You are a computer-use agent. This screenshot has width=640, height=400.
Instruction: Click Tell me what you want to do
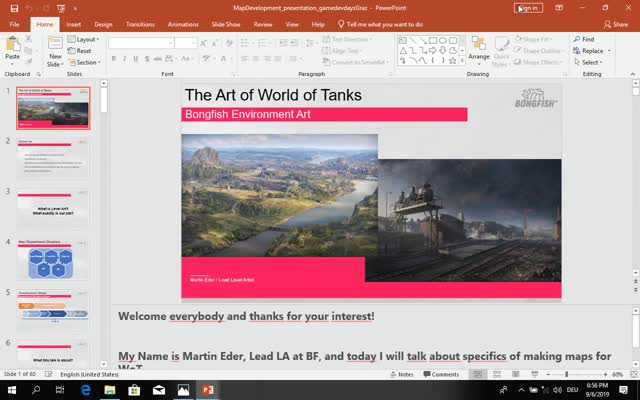(380, 24)
